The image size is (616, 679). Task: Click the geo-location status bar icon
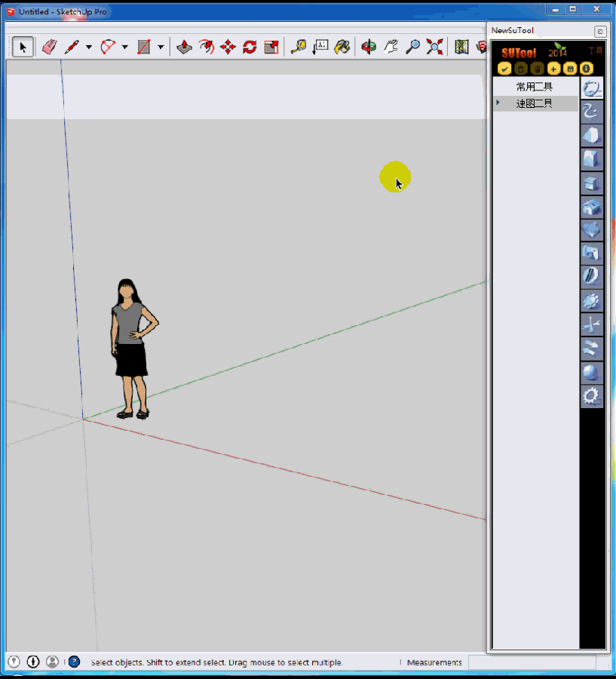[14, 662]
